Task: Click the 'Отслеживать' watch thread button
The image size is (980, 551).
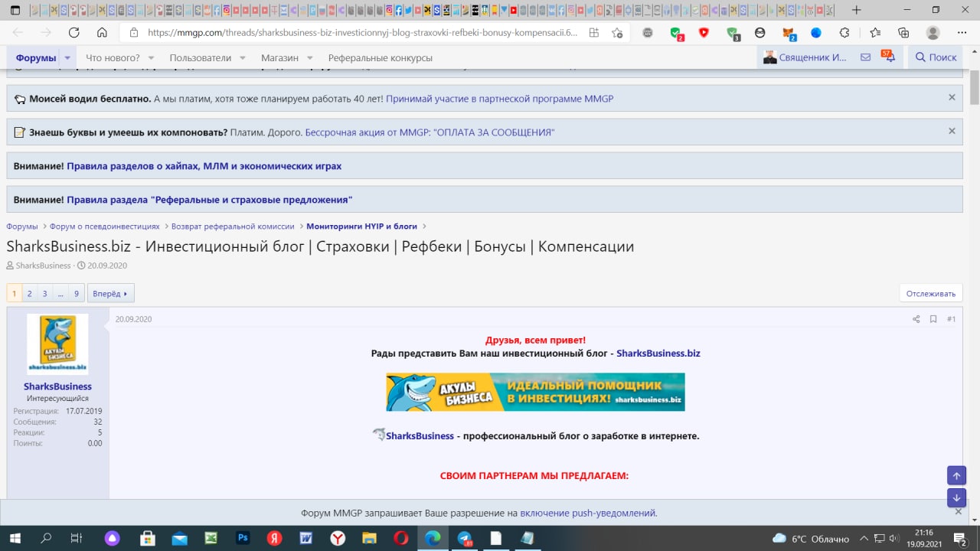Action: click(931, 293)
